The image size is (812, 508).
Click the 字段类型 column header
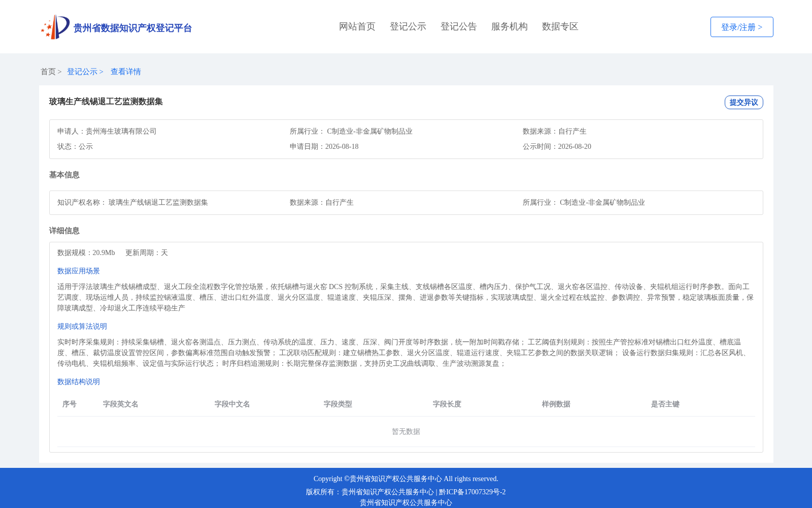pos(338,404)
